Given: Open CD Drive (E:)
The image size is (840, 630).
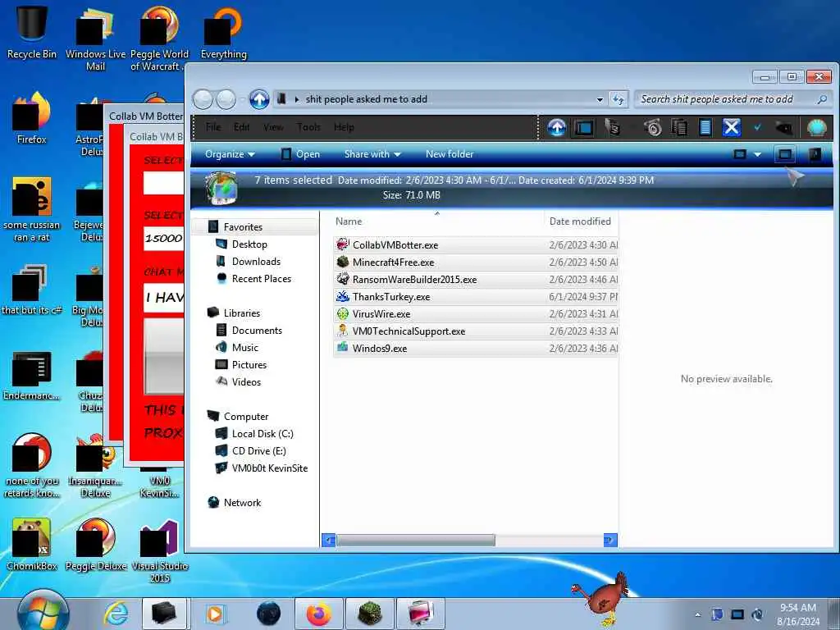Looking at the screenshot, I should pos(258,450).
